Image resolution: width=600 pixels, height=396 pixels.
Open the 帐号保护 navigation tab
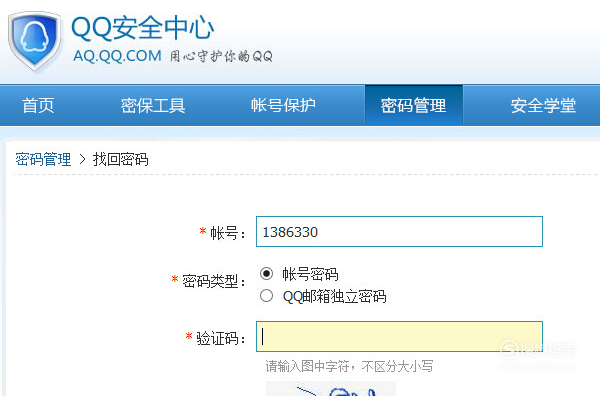(x=283, y=106)
